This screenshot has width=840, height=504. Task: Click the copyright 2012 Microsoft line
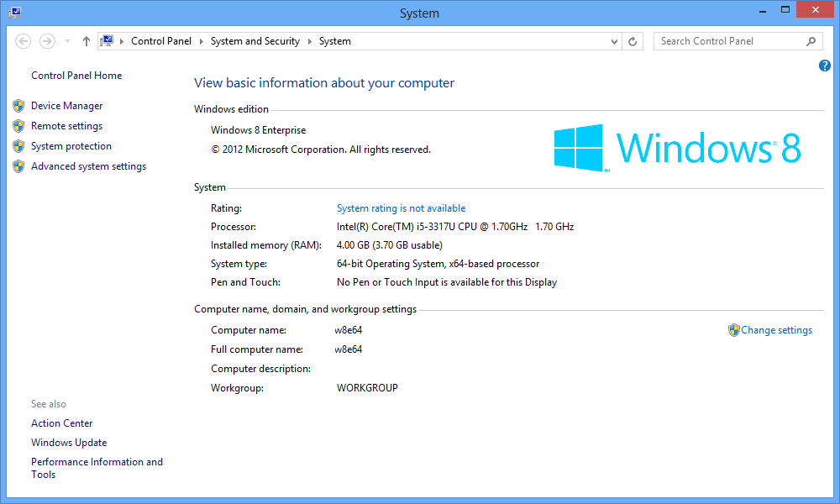[x=321, y=150]
